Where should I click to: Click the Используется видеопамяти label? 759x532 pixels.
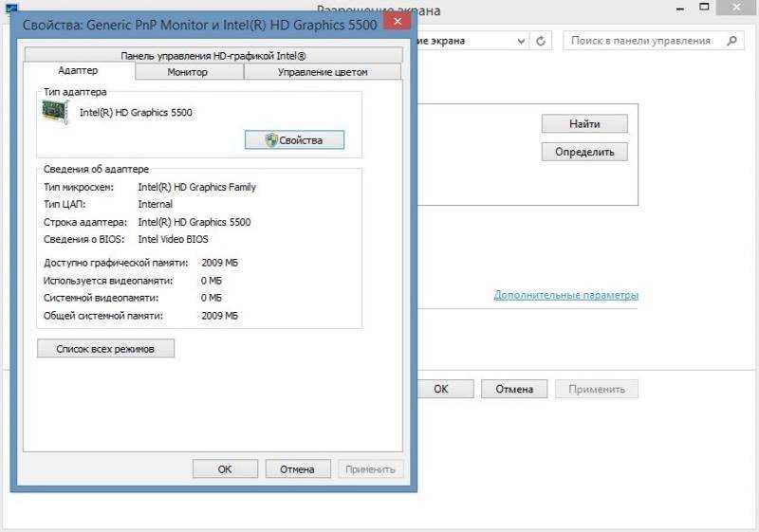108,281
